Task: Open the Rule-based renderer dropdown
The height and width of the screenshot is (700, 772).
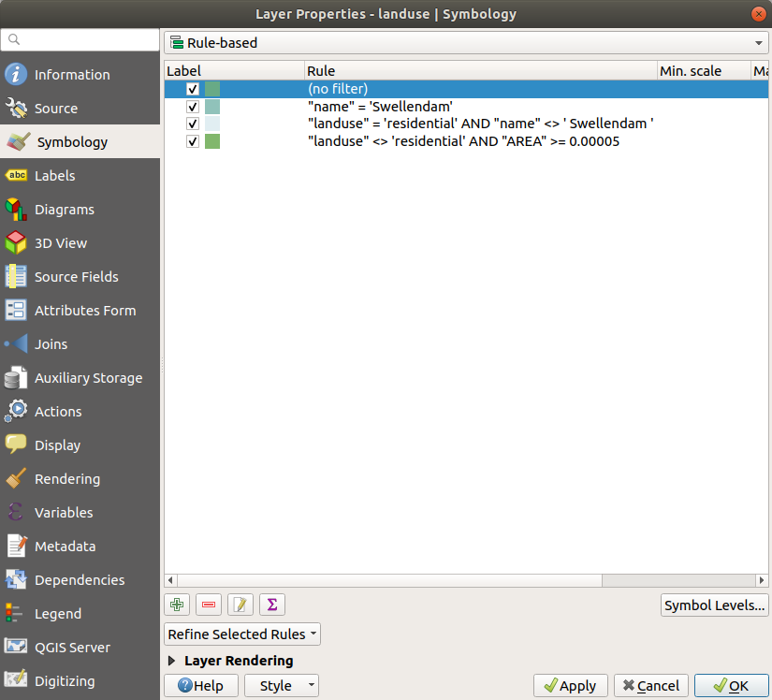Action: [x=465, y=43]
